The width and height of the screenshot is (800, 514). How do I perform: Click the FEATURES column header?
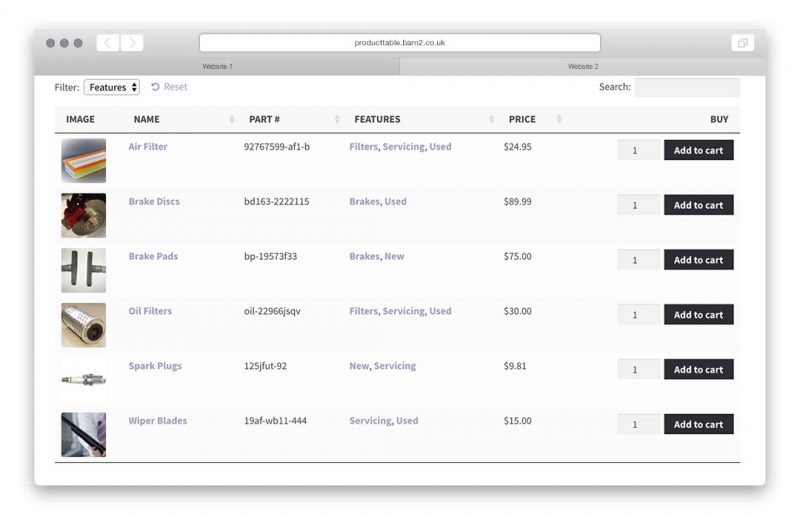tap(377, 119)
